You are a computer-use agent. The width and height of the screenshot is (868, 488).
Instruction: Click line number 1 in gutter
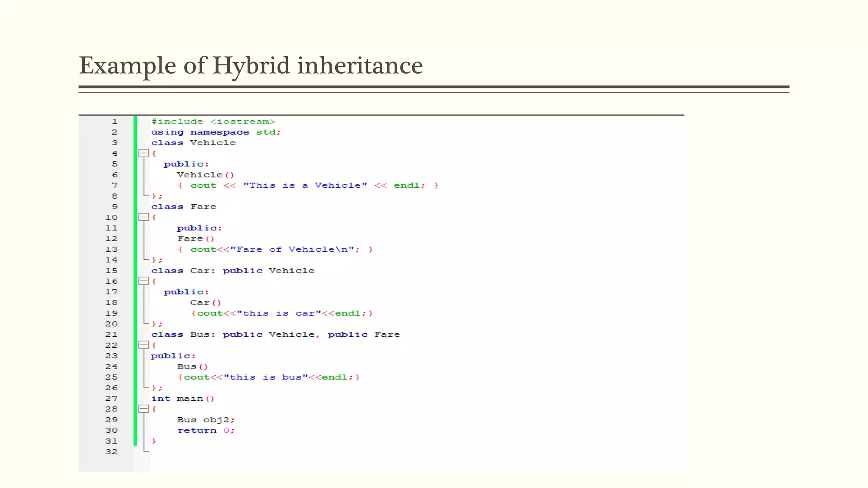point(114,122)
